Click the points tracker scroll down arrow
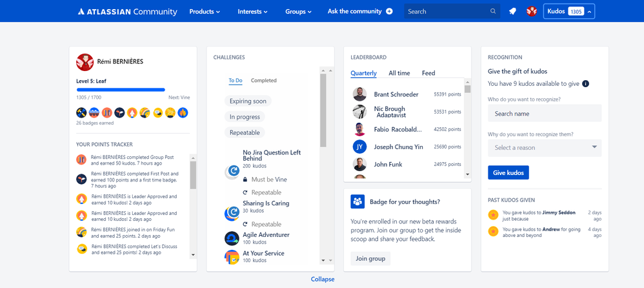The width and height of the screenshot is (644, 288). pyautogui.click(x=193, y=254)
